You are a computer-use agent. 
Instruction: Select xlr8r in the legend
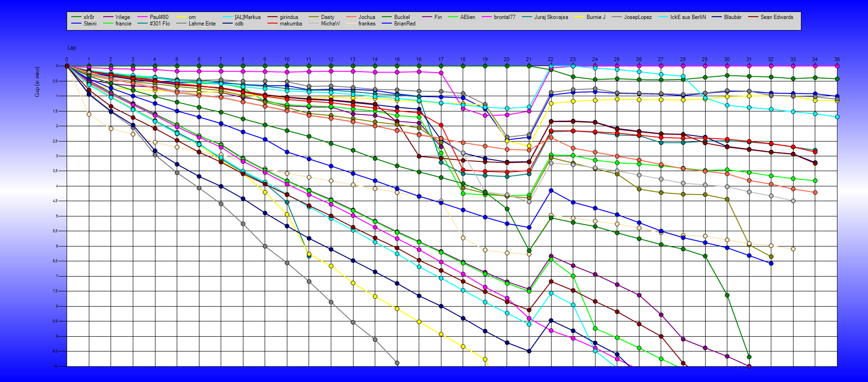[89, 17]
